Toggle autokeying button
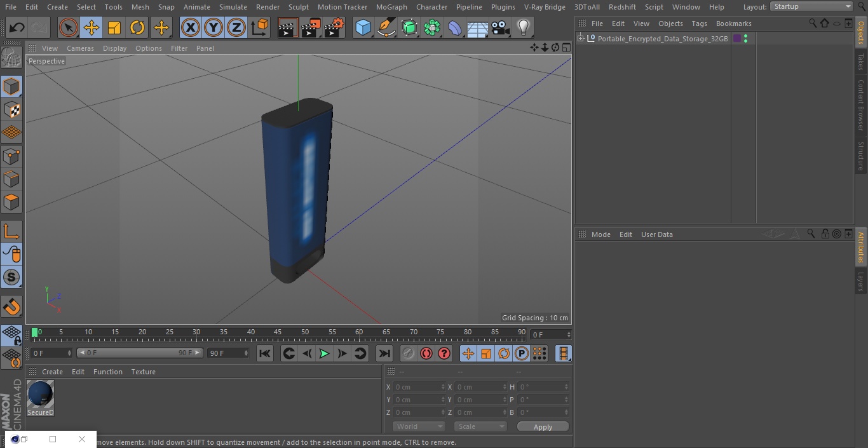Screen dimensions: 868x448 pyautogui.click(x=426, y=353)
